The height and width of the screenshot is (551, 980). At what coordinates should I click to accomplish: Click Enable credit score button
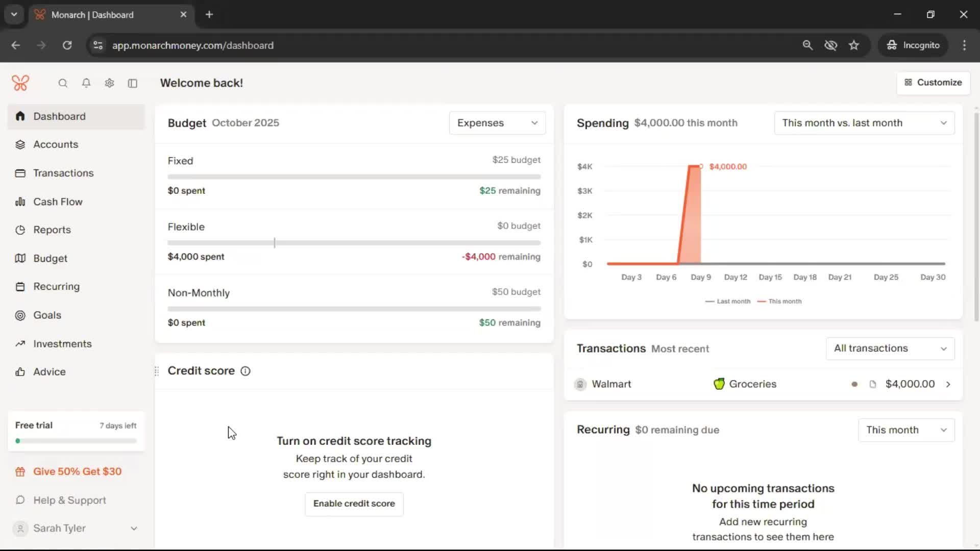354,504
